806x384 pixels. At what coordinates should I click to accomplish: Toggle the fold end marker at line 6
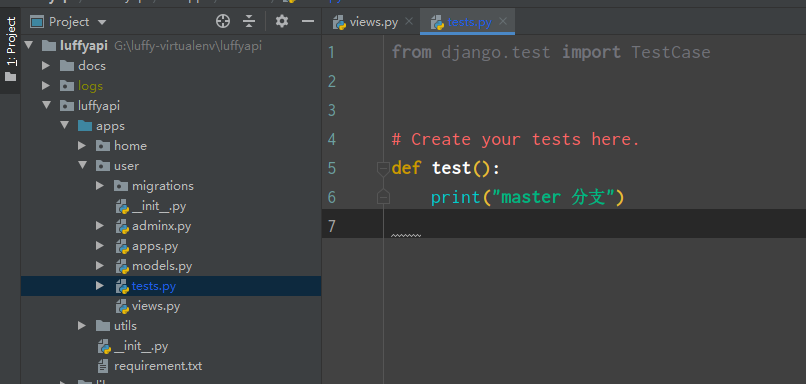click(383, 196)
